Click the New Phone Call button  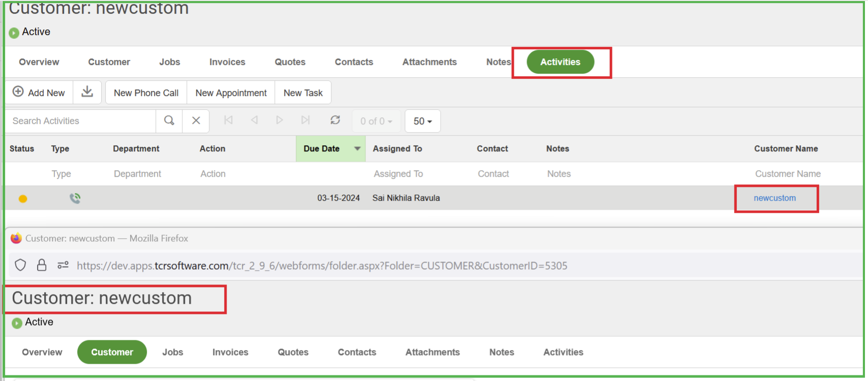(146, 93)
